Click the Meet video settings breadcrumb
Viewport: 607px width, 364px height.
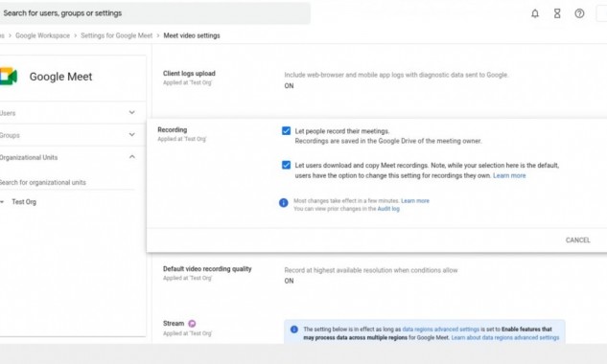pos(192,35)
